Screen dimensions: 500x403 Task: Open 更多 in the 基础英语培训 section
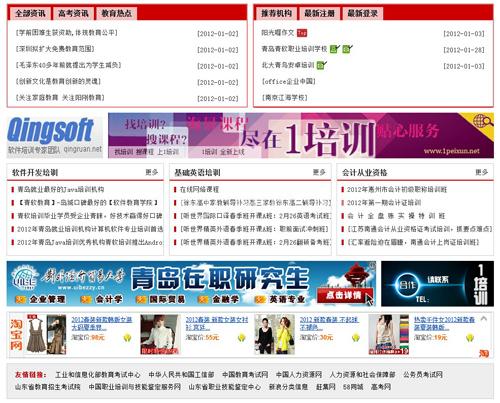pyautogui.click(x=319, y=172)
